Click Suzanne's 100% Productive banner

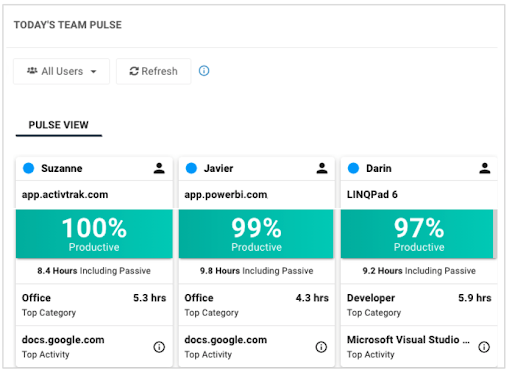tap(94, 234)
